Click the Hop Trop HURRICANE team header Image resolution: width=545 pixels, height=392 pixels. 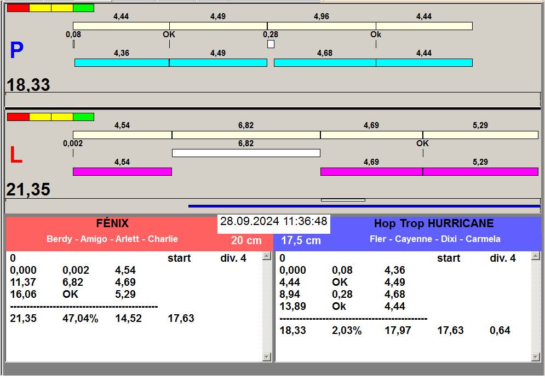click(434, 223)
